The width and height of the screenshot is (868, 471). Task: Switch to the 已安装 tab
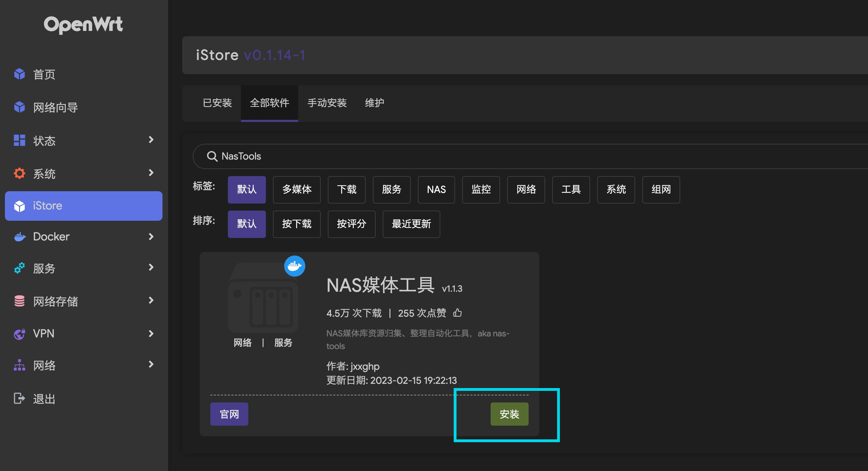click(217, 103)
